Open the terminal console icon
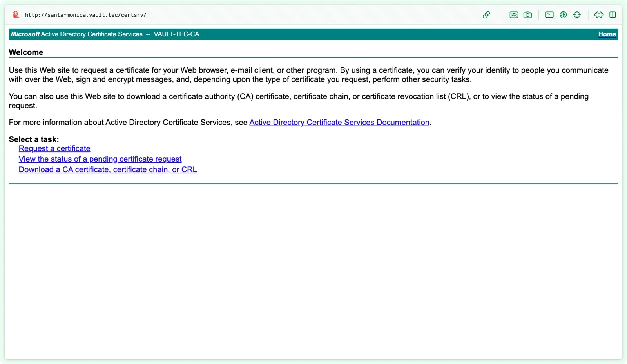The height and width of the screenshot is (364, 627). point(549,15)
